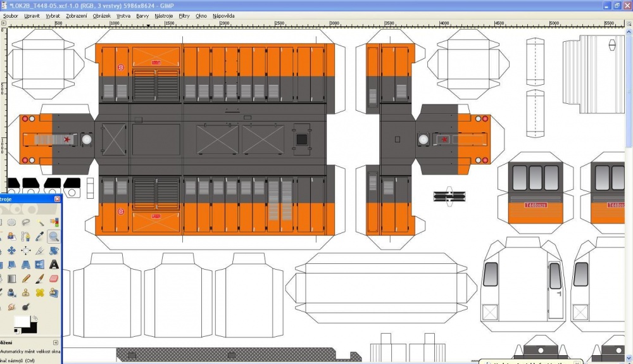Open the Vrstva menu
The image size is (633, 364).
[123, 16]
